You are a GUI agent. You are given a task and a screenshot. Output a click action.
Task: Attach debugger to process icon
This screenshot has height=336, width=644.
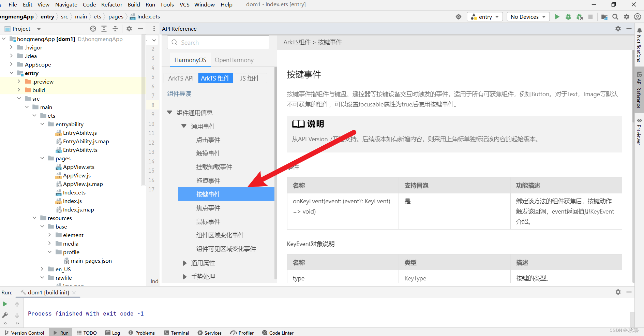tap(580, 17)
